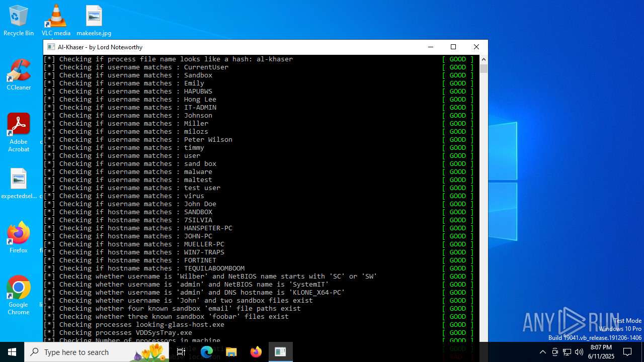This screenshot has height=362, width=644.
Task: Minimize the Al-Khaser window
Action: pos(430,47)
